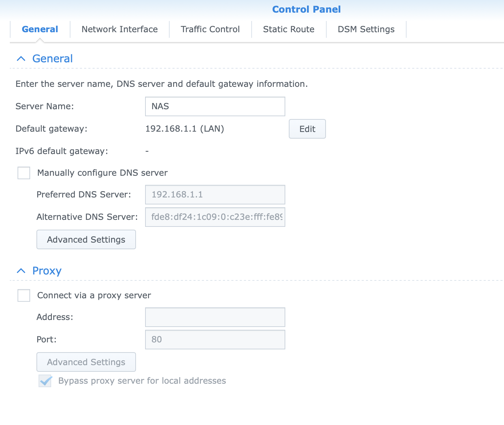Open the Traffic Control tab
The height and width of the screenshot is (425, 504).
pyautogui.click(x=210, y=29)
